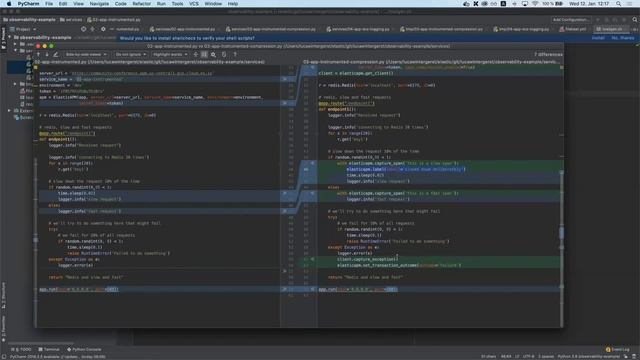Click the collapse unchanged fragments icon
640x360 pixels.
pos(196,54)
